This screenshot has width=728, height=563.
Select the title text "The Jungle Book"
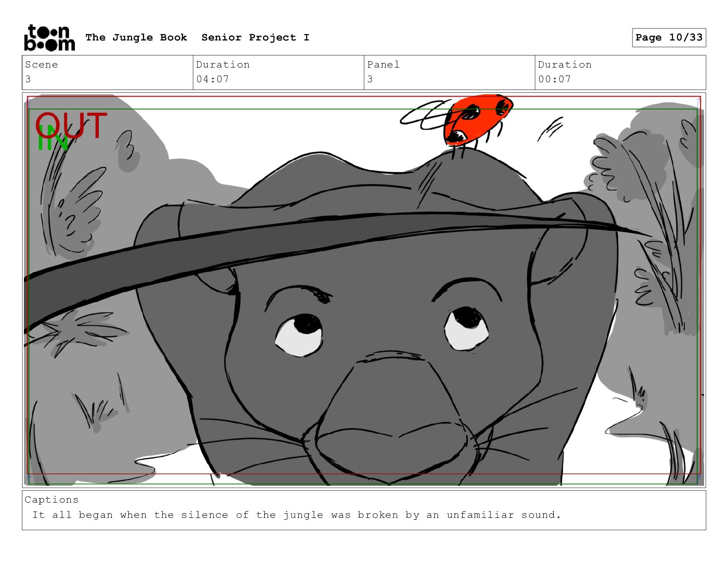point(136,38)
